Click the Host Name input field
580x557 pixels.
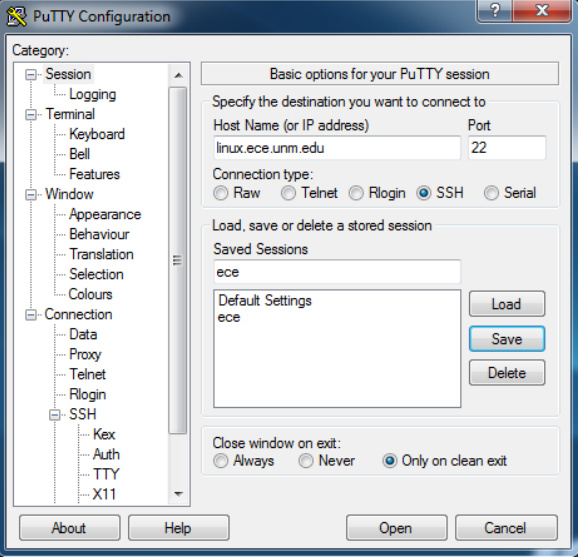(x=337, y=148)
